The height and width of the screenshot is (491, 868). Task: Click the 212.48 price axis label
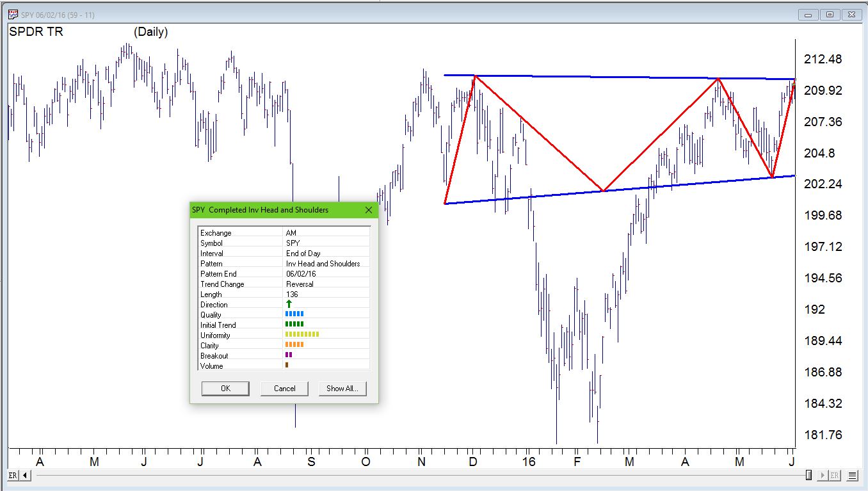point(823,60)
